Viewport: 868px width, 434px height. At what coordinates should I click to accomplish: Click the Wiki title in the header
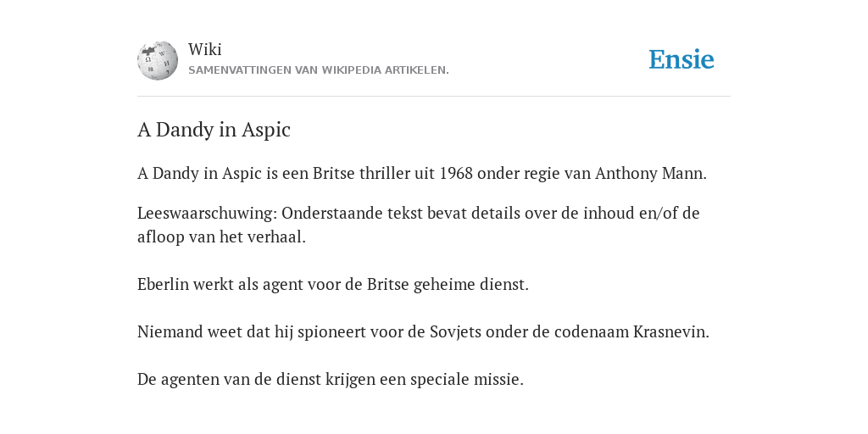205,49
